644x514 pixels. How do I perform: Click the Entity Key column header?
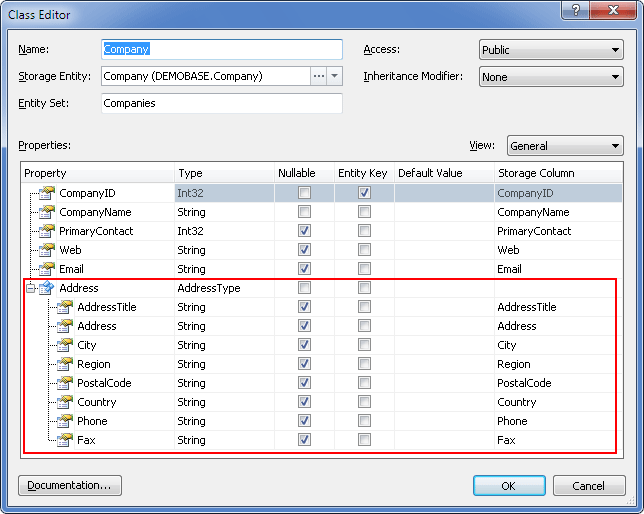[x=364, y=173]
